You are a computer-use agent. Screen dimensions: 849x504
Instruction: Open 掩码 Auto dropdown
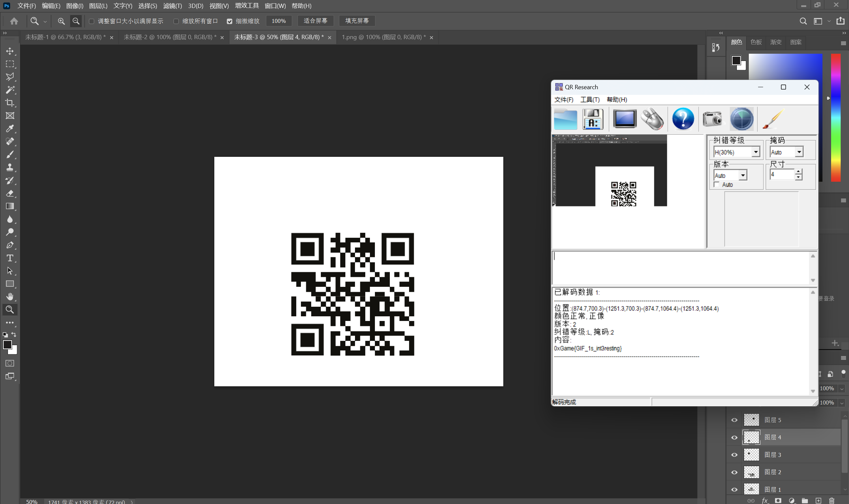click(x=799, y=152)
